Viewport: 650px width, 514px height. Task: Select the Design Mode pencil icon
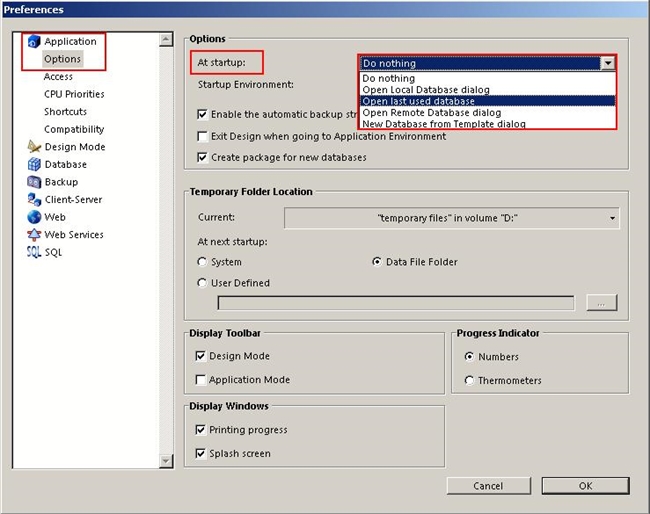click(x=34, y=147)
